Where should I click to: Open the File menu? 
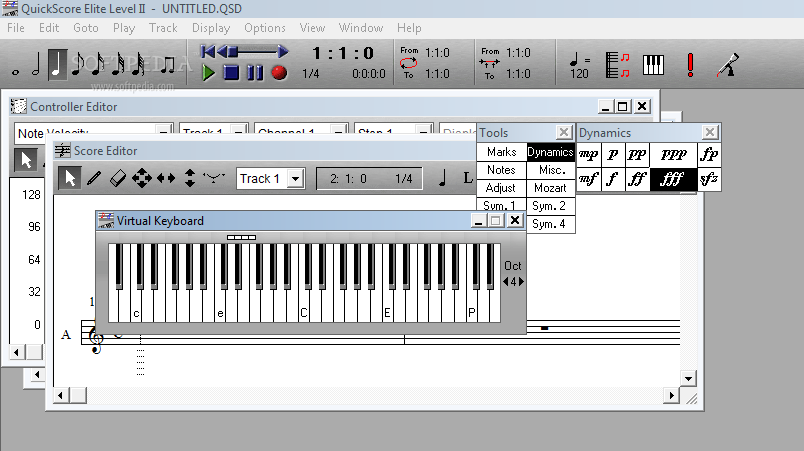click(16, 28)
